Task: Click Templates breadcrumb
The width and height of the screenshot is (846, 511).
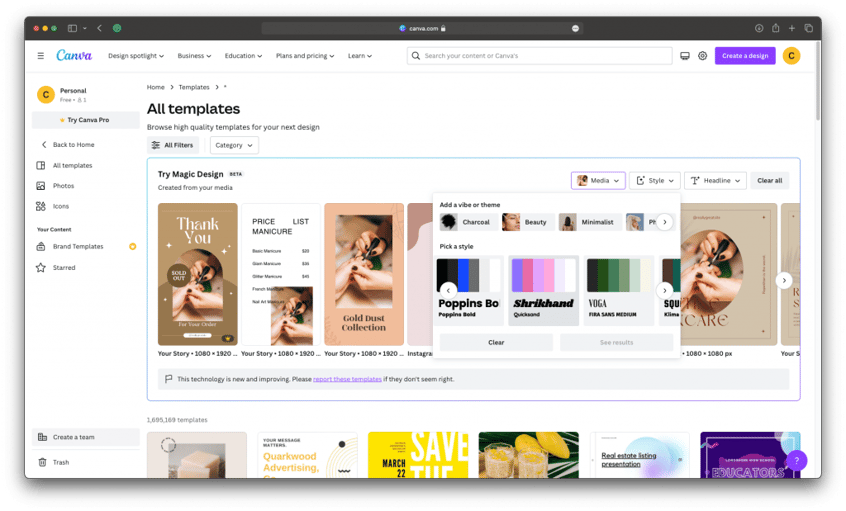Action: [194, 87]
